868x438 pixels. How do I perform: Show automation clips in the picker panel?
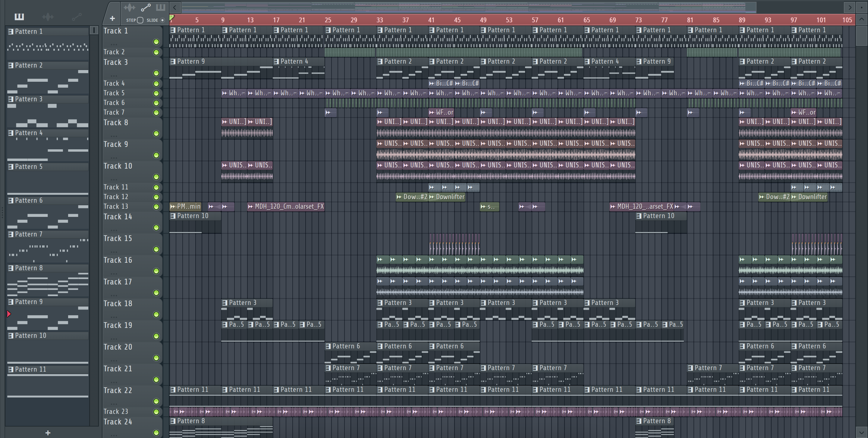(77, 17)
